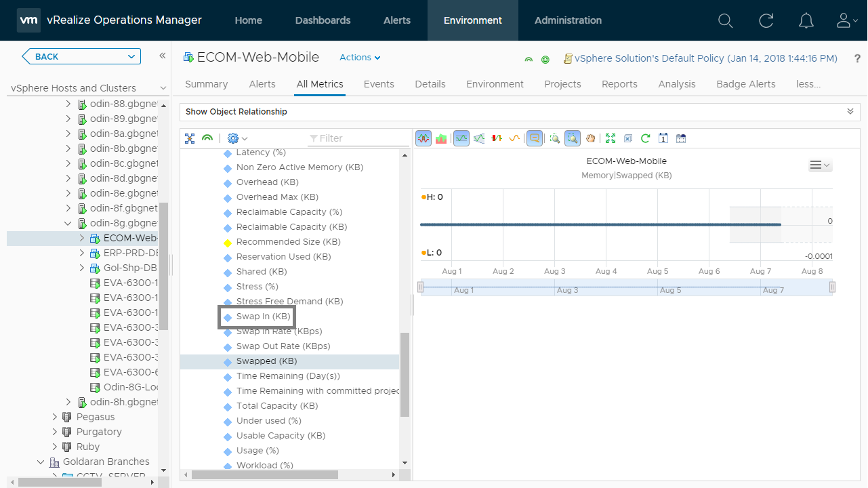
Task: Select the Recommended Size (KB) metric
Action: coord(288,242)
